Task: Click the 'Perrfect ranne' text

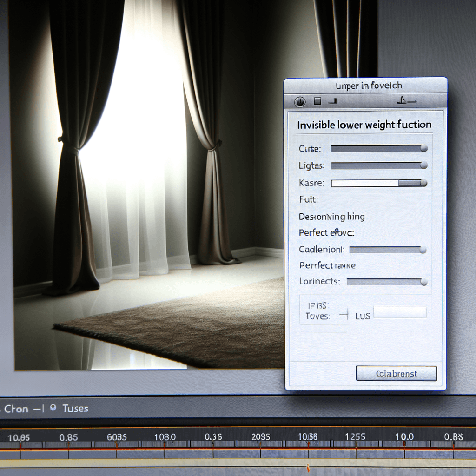Action: click(327, 265)
